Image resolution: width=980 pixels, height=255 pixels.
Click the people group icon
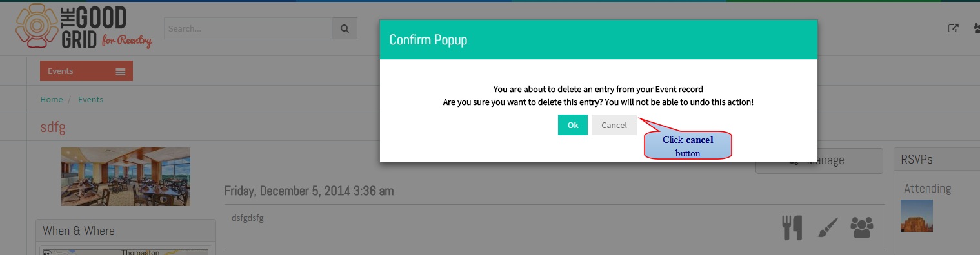click(862, 227)
